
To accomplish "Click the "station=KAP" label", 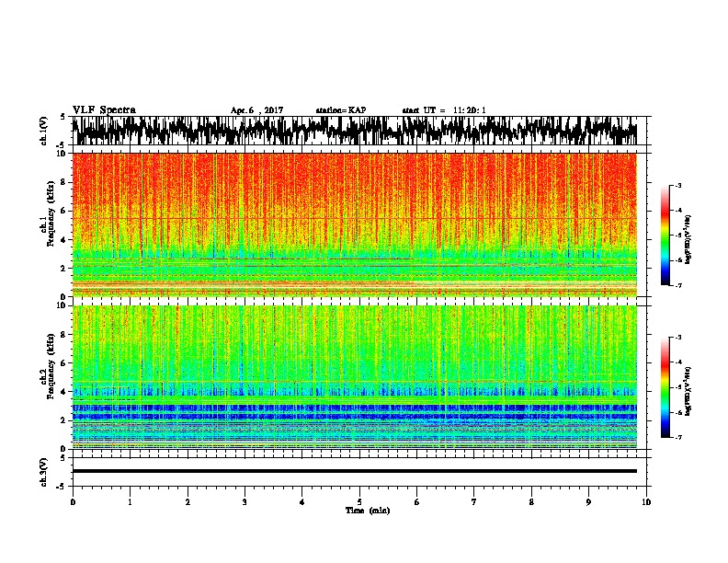I will 341,110.
